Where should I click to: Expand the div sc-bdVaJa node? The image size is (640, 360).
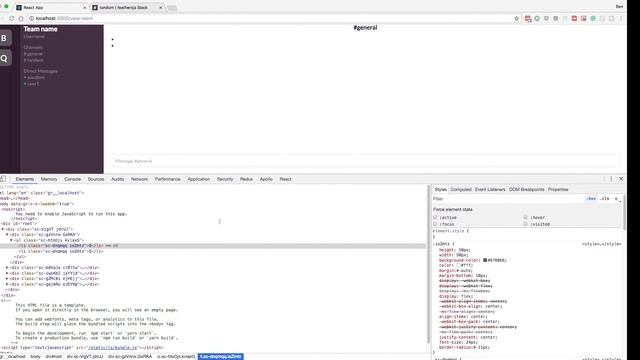(x=7, y=268)
